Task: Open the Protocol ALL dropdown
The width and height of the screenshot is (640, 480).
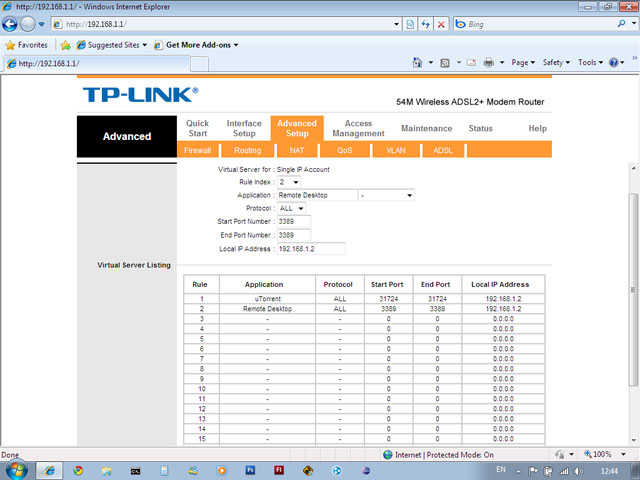Action: (291, 208)
